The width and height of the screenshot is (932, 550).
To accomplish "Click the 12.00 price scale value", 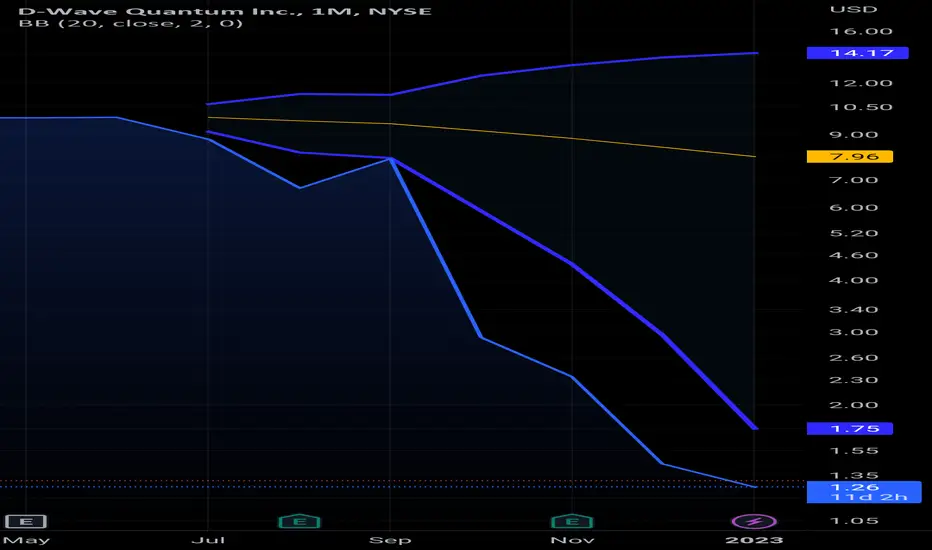I will click(x=861, y=83).
